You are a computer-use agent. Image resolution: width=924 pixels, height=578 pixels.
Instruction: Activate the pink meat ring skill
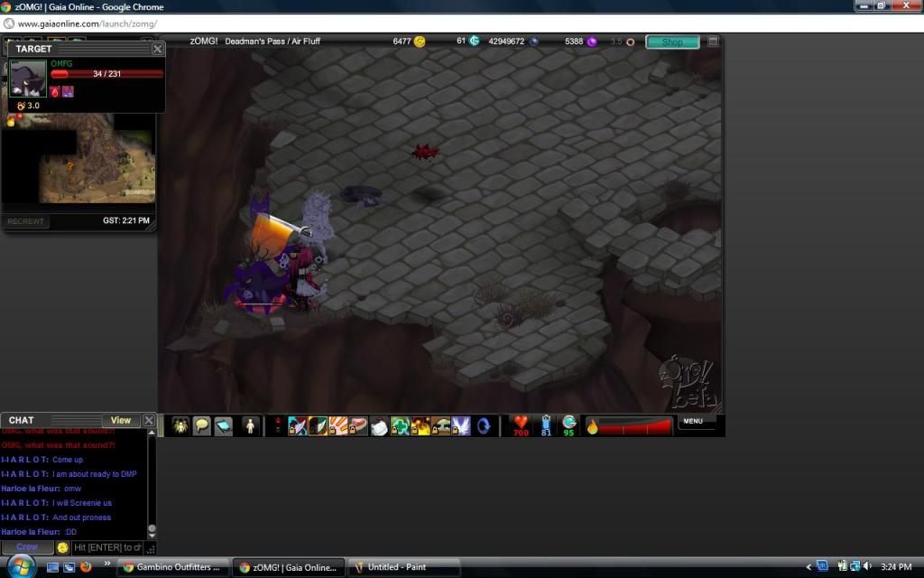(x=358, y=426)
